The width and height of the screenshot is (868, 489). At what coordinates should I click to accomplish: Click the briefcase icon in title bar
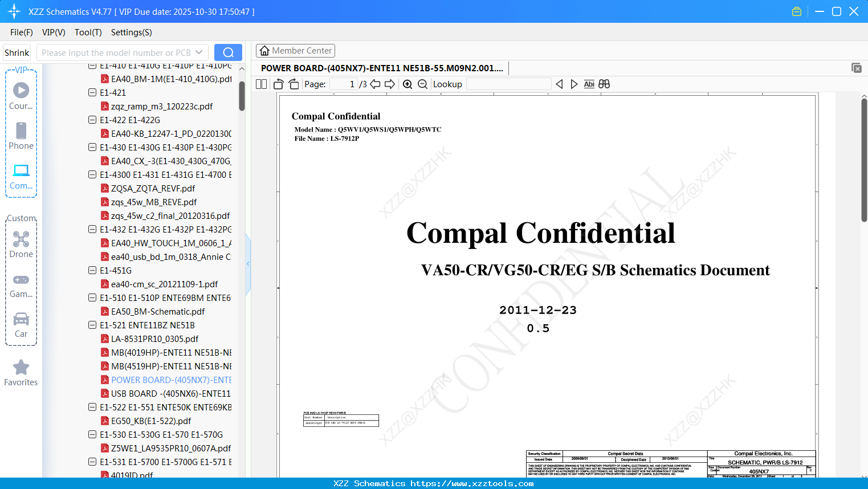tap(797, 11)
